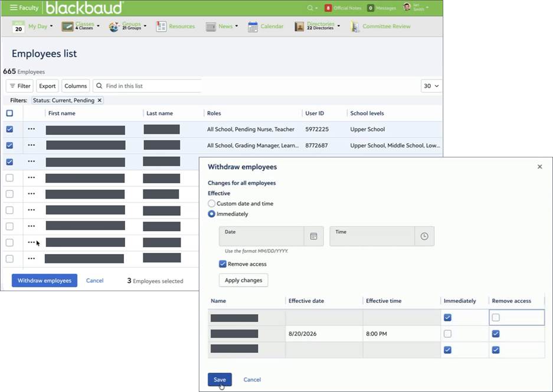Open row actions for User ID 8772687
This screenshot has width=553, height=392.
pyautogui.click(x=31, y=145)
